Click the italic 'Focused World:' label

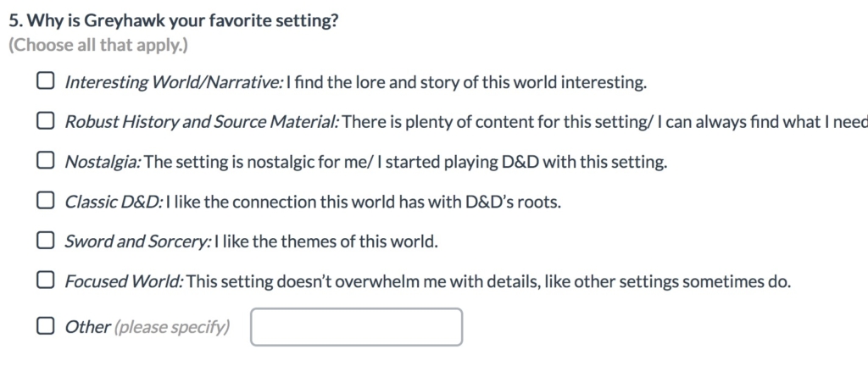[124, 282]
